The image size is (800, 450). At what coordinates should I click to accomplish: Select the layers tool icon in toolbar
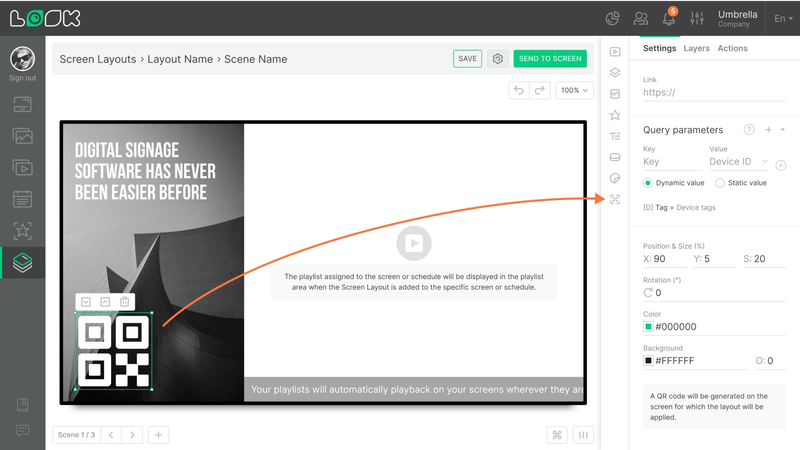click(x=615, y=72)
